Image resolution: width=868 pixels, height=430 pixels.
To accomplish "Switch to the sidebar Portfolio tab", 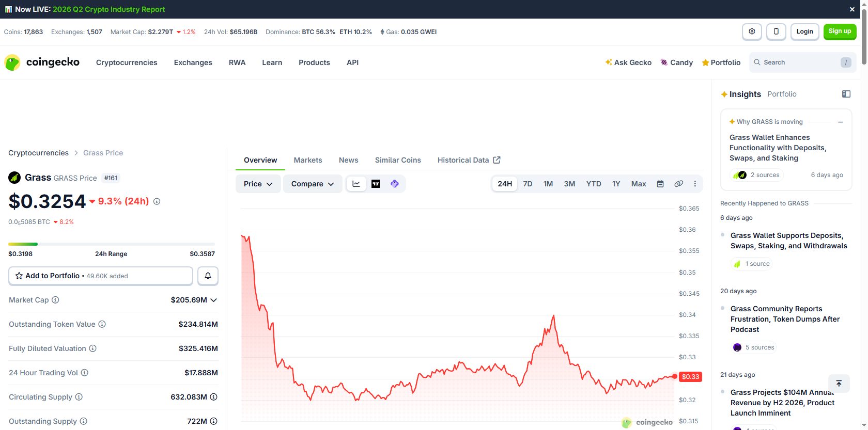I will (782, 94).
